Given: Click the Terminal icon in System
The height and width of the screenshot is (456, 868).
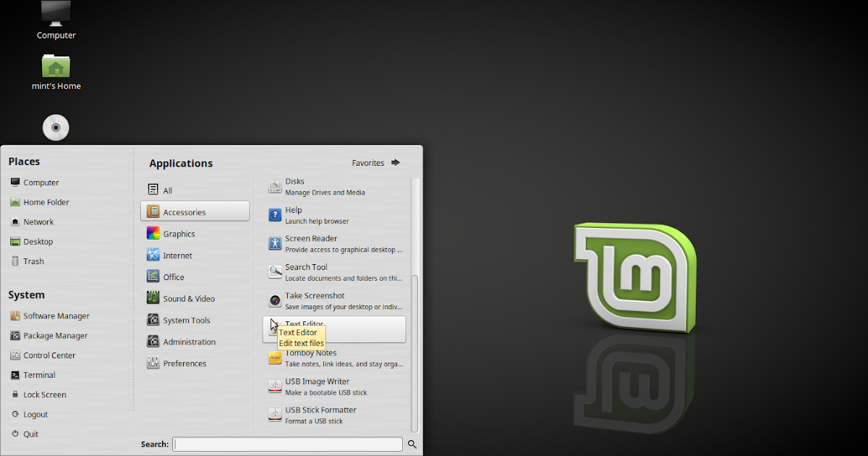Looking at the screenshot, I should tap(15, 375).
